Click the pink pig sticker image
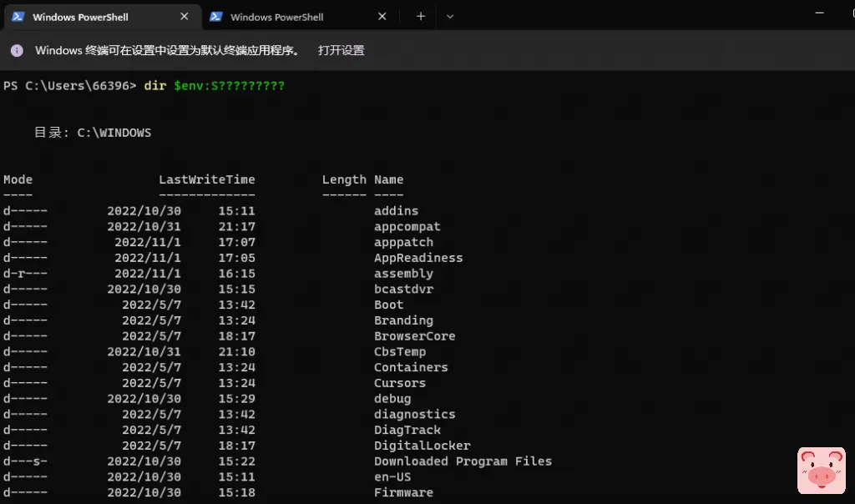Image resolution: width=855 pixels, height=504 pixels. (x=822, y=471)
